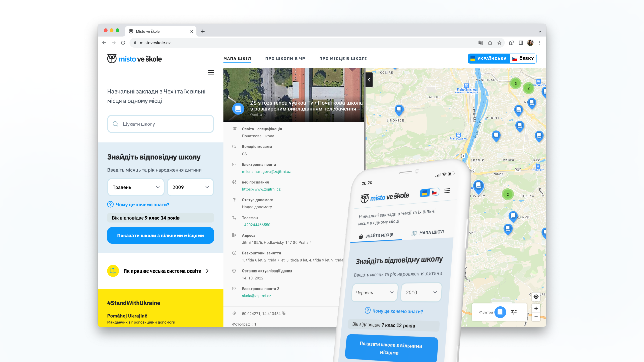Select the Мапа шкіл nav tab
The width and height of the screenshot is (644, 362).
tap(237, 59)
